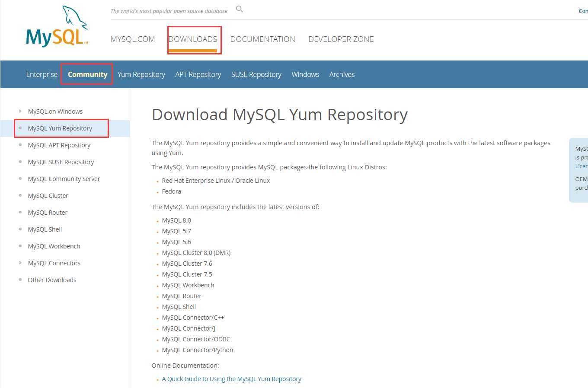Click MySQL 5.7 in versions list
This screenshot has height=388, width=588.
[x=176, y=231]
